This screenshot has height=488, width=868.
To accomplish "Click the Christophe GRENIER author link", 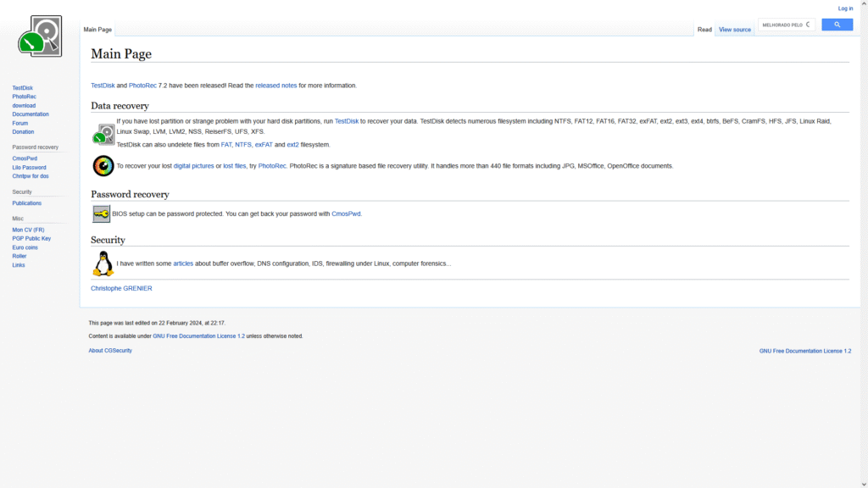I will pos(121,289).
